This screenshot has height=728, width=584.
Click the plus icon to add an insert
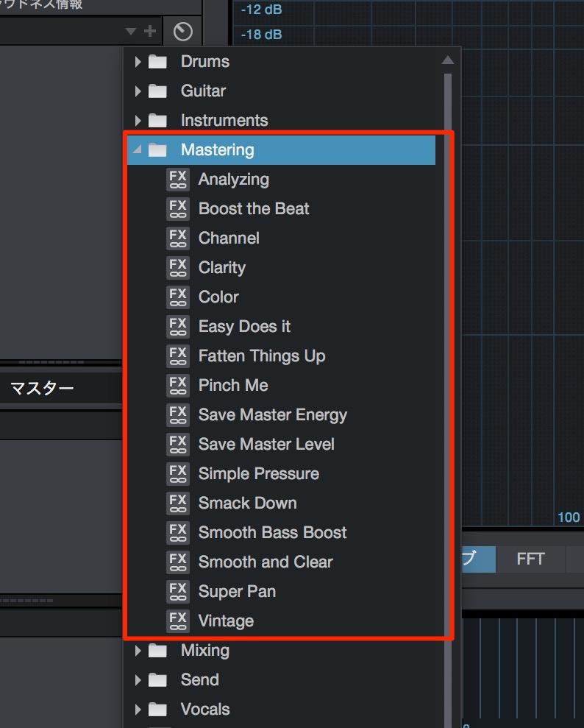pyautogui.click(x=150, y=31)
